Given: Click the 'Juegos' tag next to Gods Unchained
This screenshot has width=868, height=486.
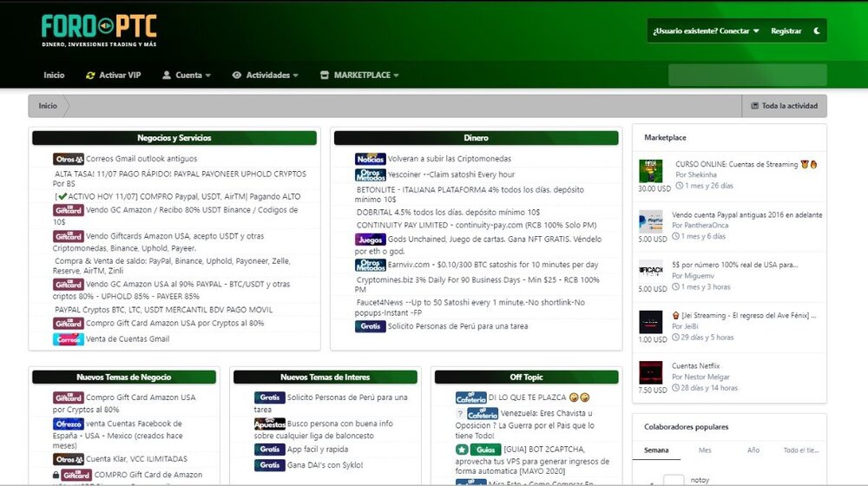Looking at the screenshot, I should tap(370, 240).
